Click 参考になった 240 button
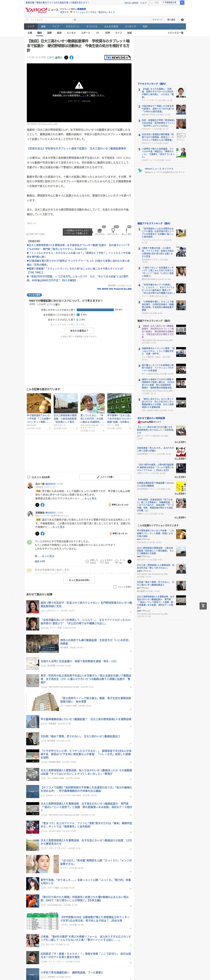Image resolution: width=210 pixels, height=980 pixels. [x=119, y=505]
